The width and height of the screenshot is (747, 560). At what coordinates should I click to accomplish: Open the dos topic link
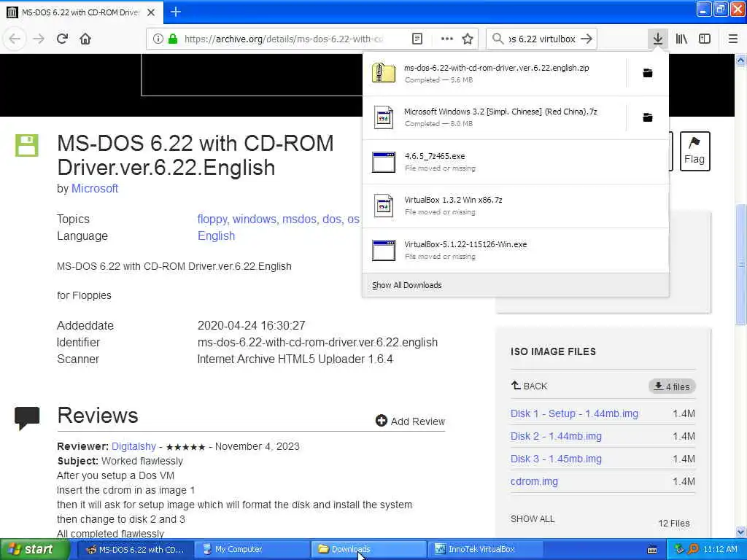coord(333,219)
